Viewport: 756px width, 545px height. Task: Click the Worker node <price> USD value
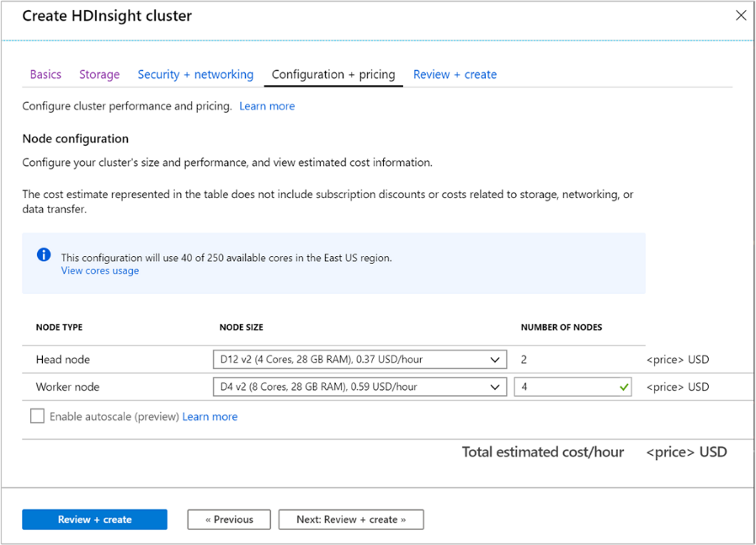[x=678, y=387]
